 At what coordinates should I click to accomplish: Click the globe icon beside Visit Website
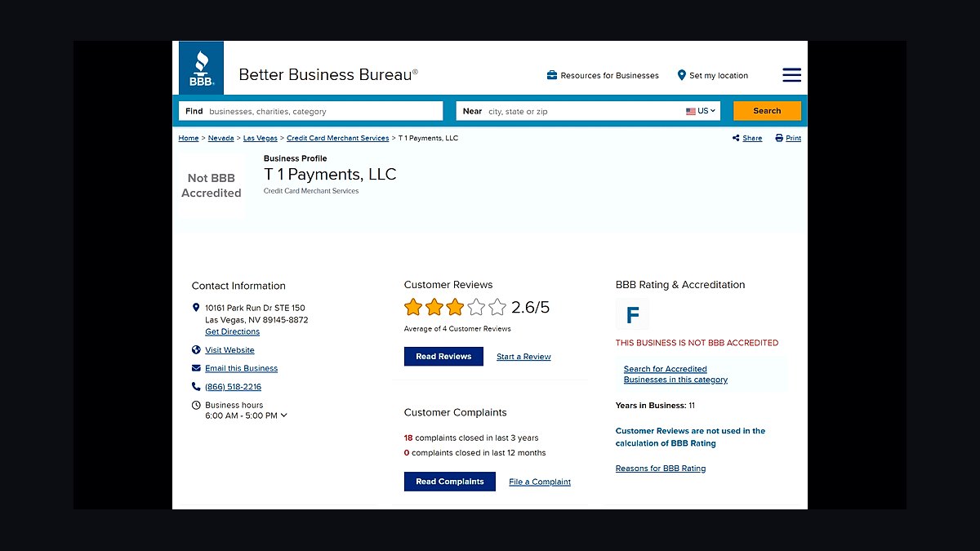click(x=196, y=349)
